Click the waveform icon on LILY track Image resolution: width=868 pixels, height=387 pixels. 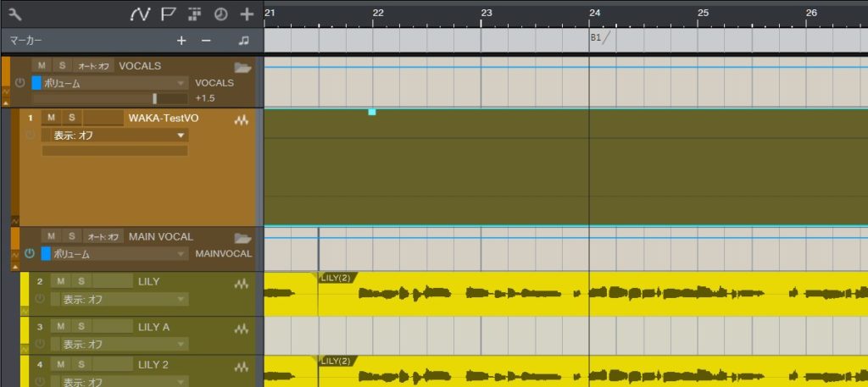[x=241, y=284]
